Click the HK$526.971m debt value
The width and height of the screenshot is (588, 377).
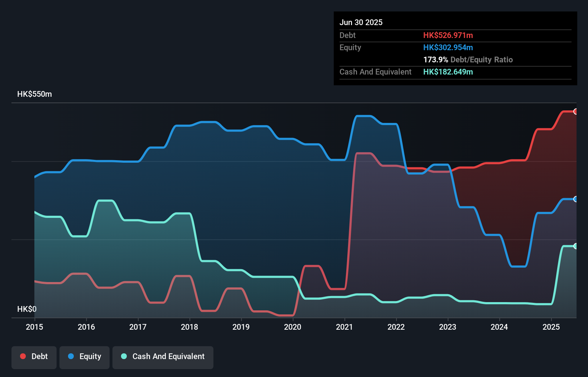[448, 35]
